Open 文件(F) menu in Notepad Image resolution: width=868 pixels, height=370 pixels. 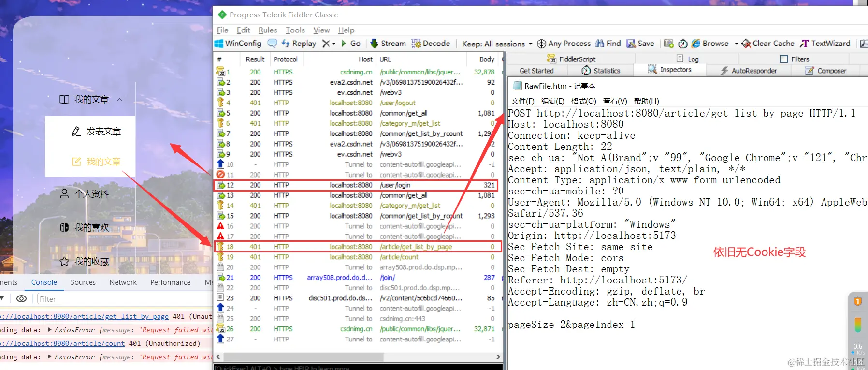coord(523,101)
